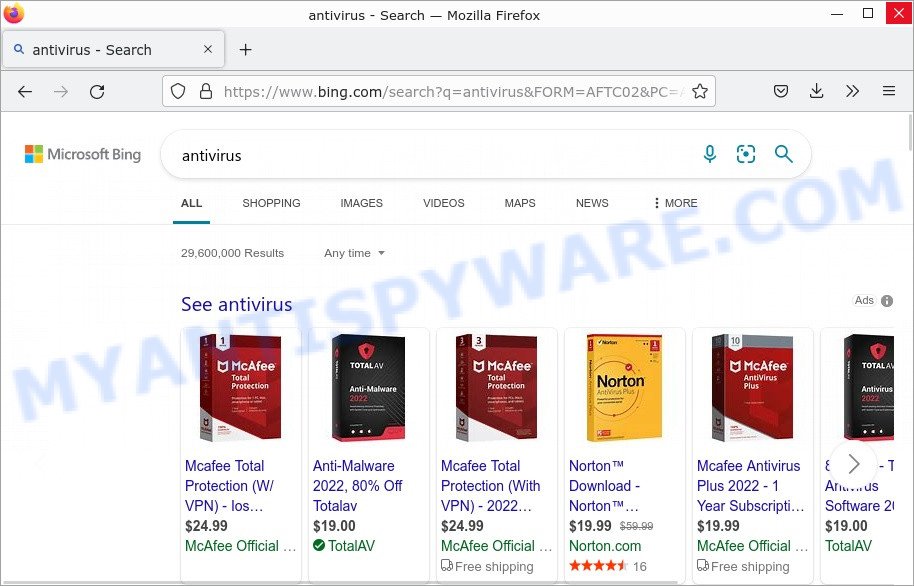Open the See antivirus heading link
Screen dimensions: 914x586
[237, 304]
